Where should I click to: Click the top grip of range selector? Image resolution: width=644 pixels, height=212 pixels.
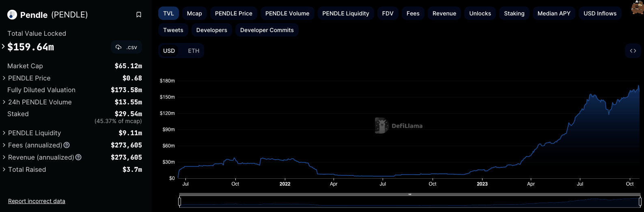(x=410, y=195)
